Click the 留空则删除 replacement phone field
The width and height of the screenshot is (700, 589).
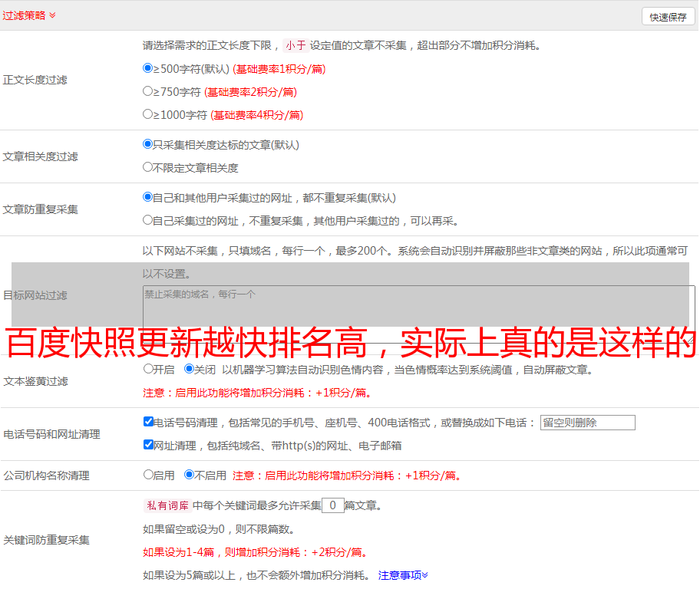pyautogui.click(x=587, y=423)
